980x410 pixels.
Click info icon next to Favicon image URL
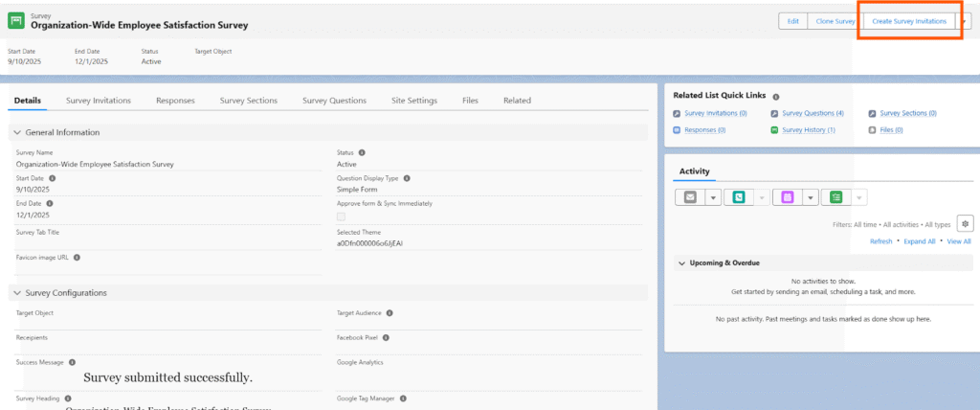pos(77,257)
